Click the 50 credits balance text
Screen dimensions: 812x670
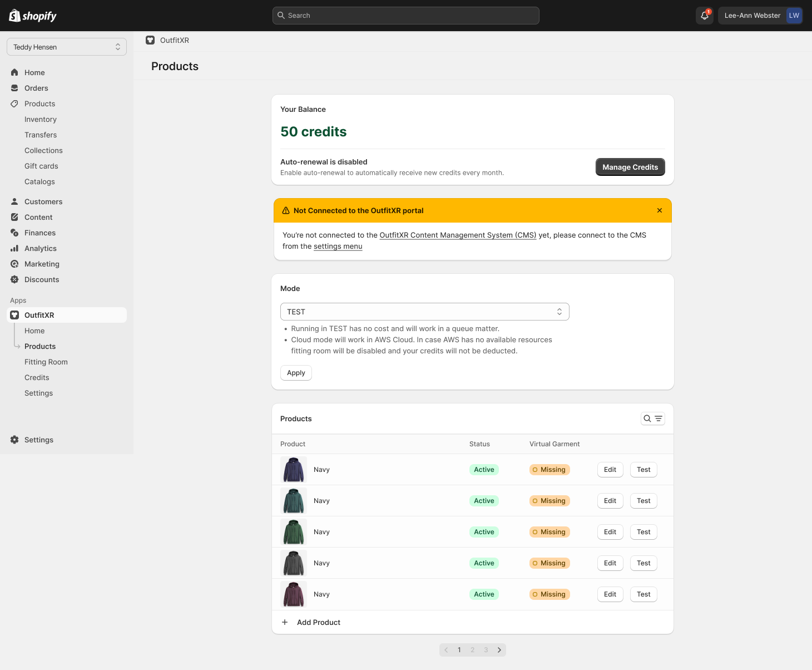click(x=314, y=132)
